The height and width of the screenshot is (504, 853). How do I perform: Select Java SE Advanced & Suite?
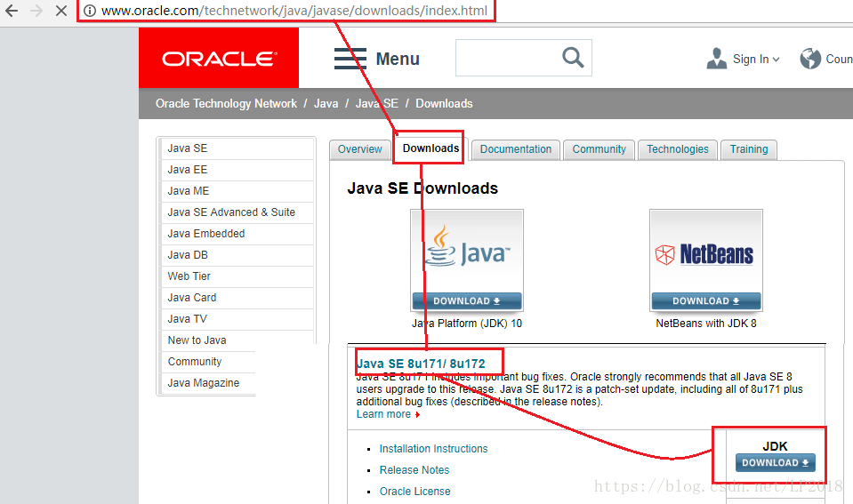pos(237,212)
